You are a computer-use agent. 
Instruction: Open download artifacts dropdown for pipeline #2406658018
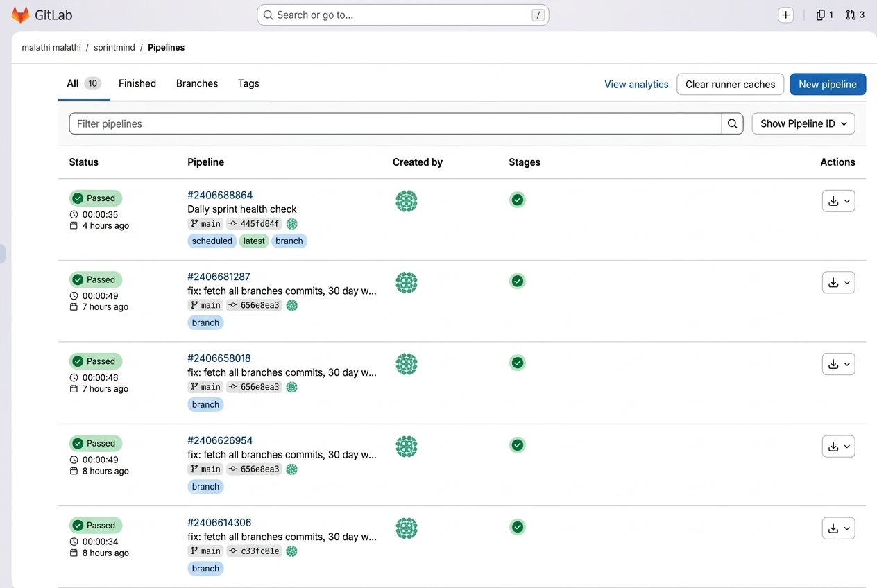click(x=838, y=364)
